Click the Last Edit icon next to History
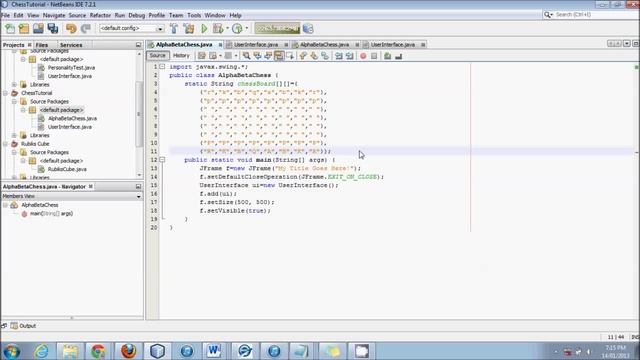Screen dimensions: 640x360 click(202, 56)
